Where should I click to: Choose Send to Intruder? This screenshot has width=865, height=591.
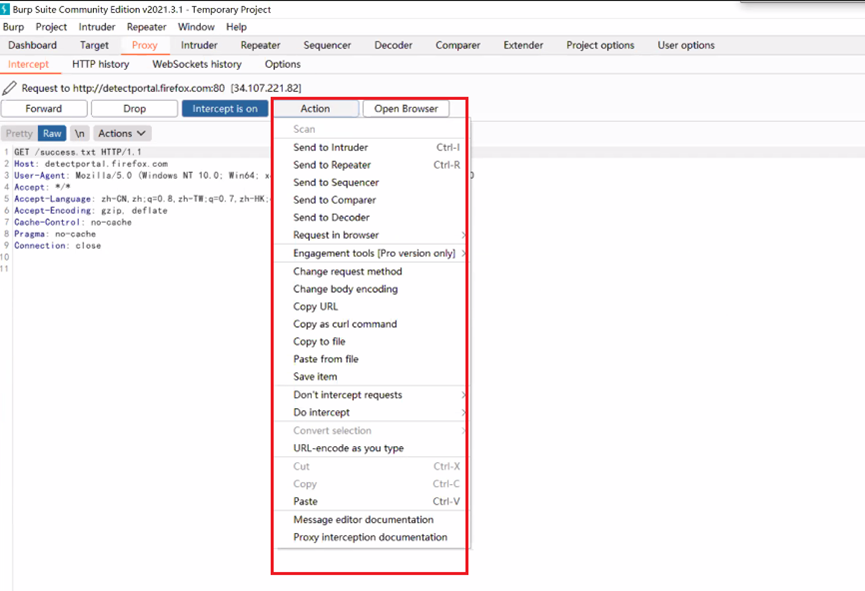pyautogui.click(x=371, y=147)
